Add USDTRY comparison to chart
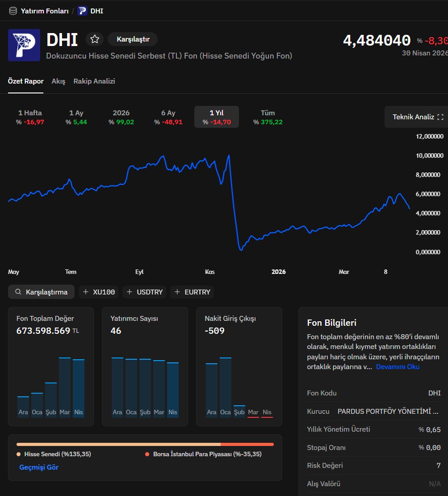The height and width of the screenshot is (496, 448). click(x=144, y=292)
